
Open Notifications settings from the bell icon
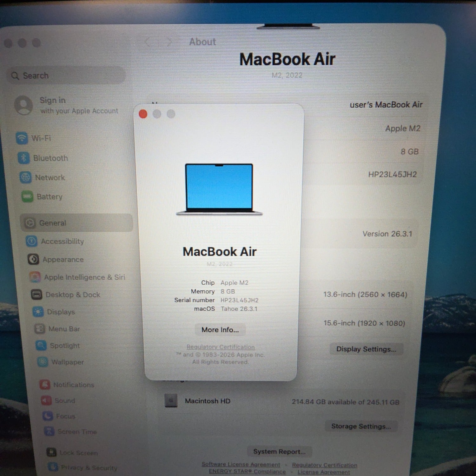point(45,385)
